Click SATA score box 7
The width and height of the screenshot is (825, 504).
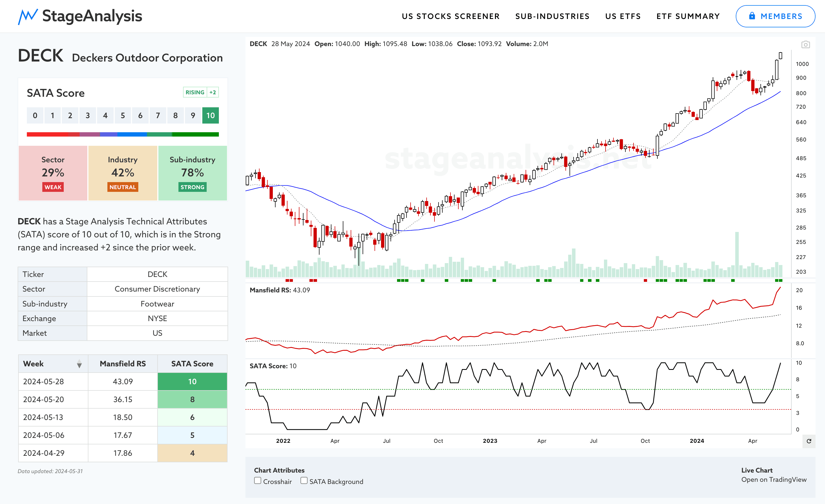pos(158,115)
